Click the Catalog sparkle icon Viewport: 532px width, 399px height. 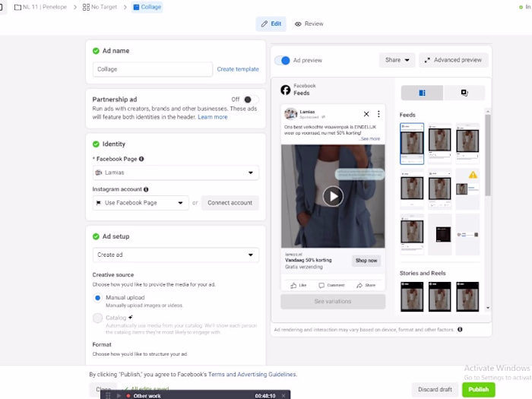[x=131, y=317]
